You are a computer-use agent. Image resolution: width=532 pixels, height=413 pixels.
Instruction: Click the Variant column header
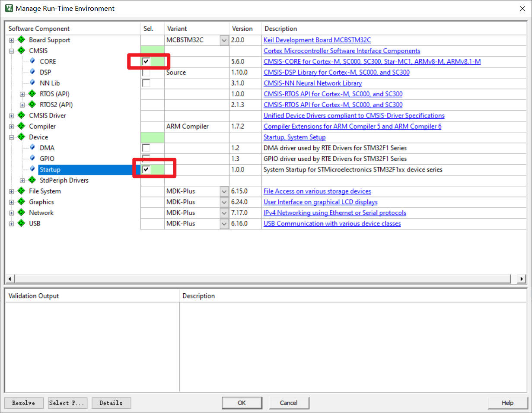click(197, 29)
